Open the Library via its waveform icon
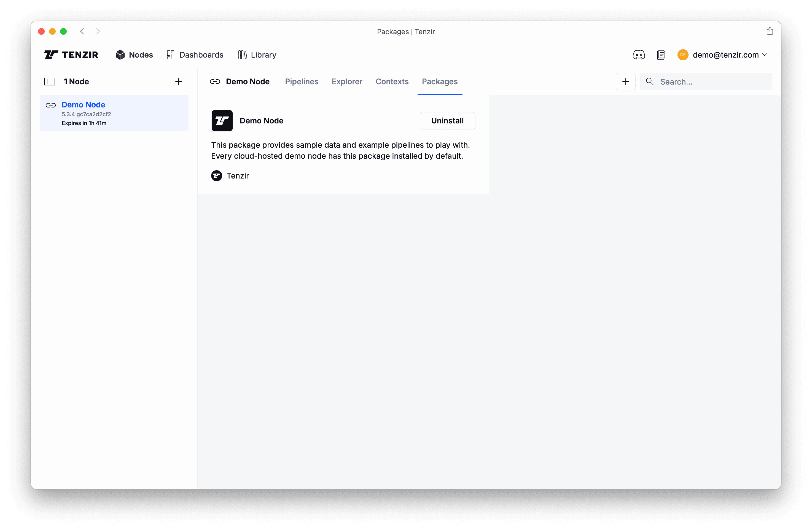The image size is (812, 530). tap(242, 55)
